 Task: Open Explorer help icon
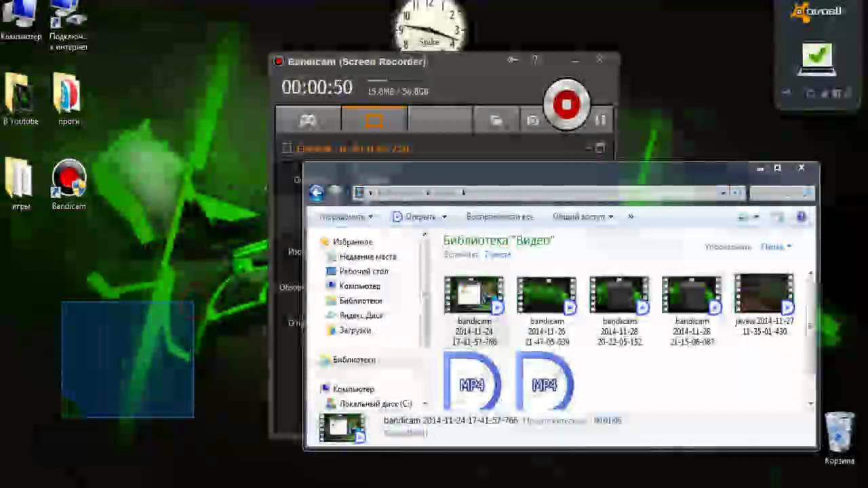(x=802, y=217)
